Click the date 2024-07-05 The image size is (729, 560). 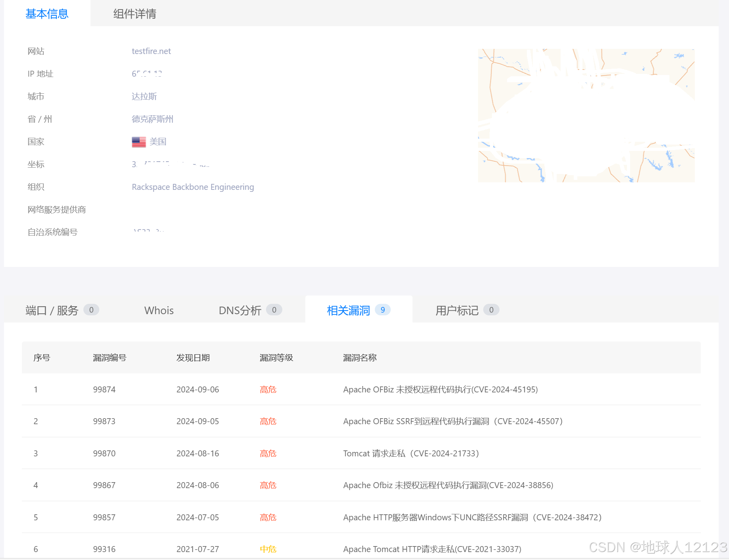coord(198,518)
